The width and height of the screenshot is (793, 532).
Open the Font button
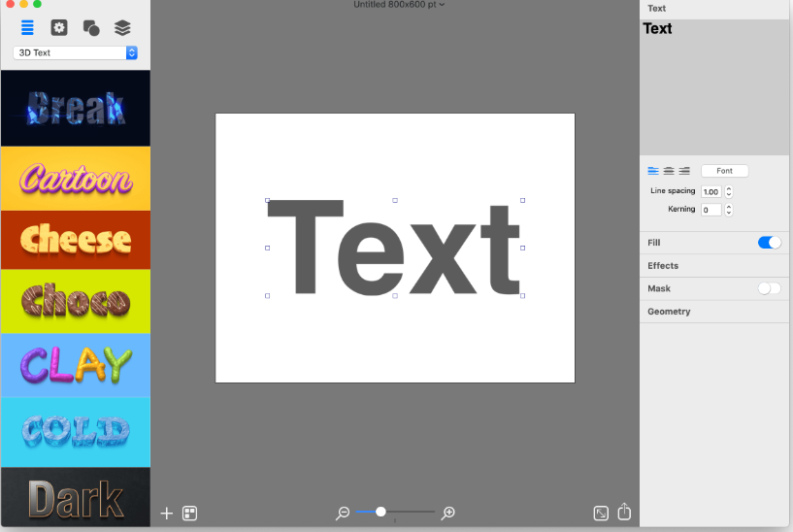[x=724, y=171]
